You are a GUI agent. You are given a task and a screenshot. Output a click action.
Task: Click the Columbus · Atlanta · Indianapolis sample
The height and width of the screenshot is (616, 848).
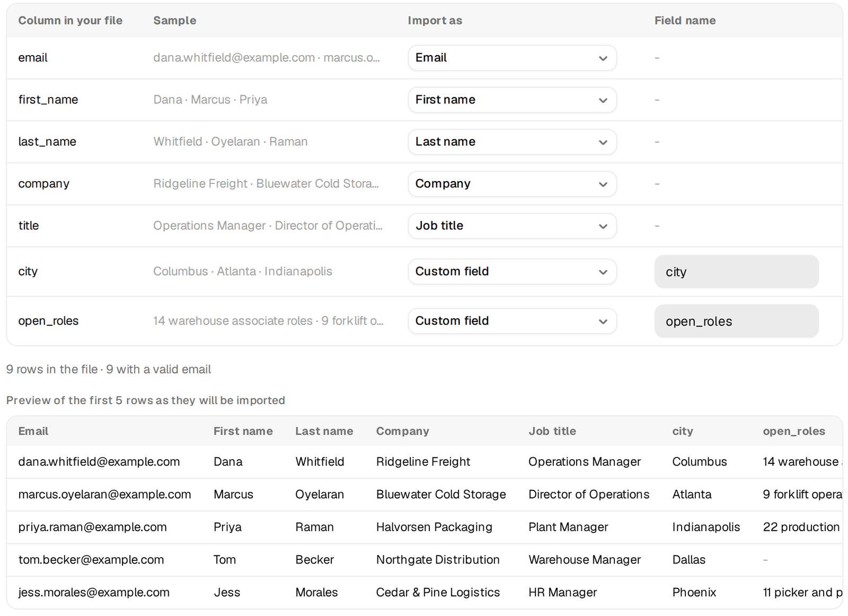tap(243, 271)
